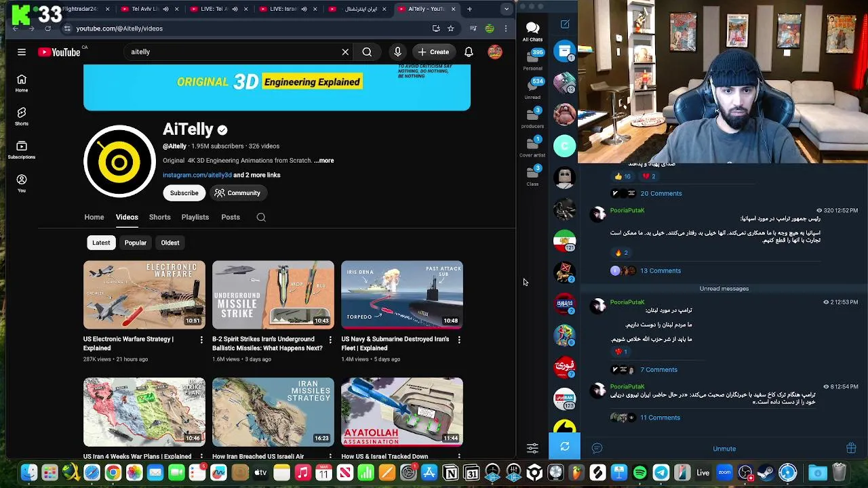
Task: Open YouTube notifications bell
Action: pos(469,52)
